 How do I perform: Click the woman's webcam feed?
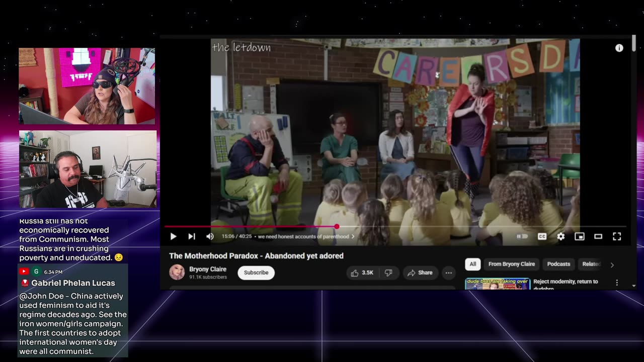pos(87,86)
